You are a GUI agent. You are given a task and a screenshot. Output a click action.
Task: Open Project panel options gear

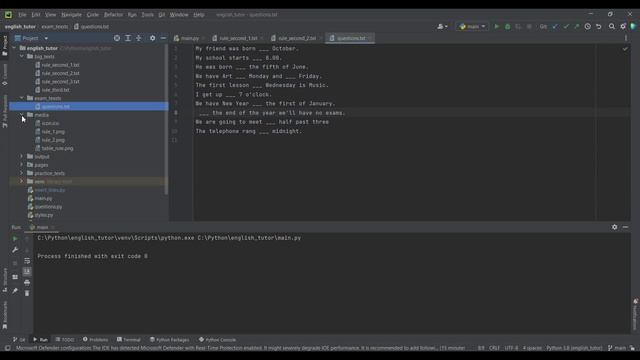point(152,38)
